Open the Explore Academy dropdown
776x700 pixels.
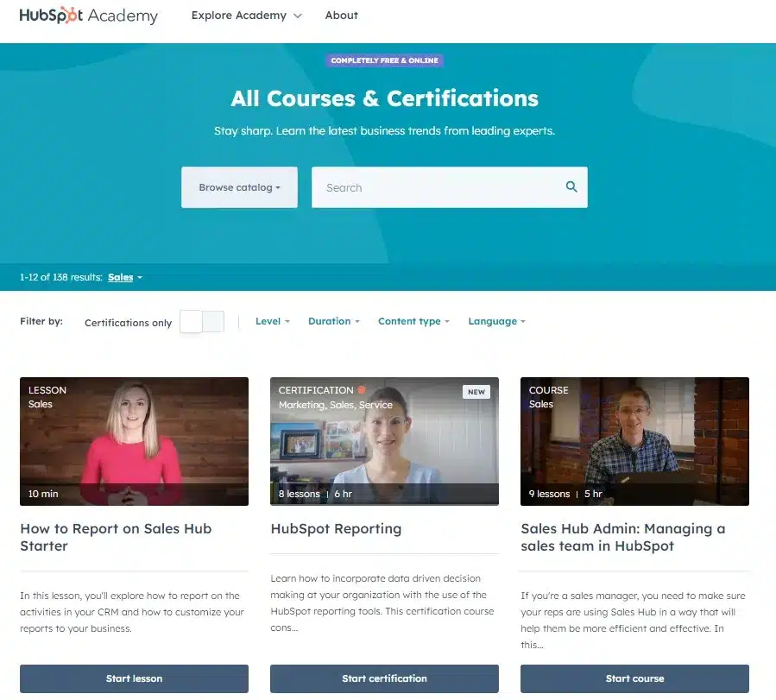(247, 16)
